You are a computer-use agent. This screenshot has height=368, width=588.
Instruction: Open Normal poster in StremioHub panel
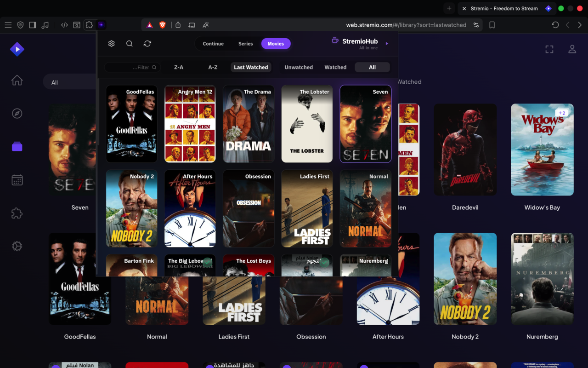tap(366, 208)
